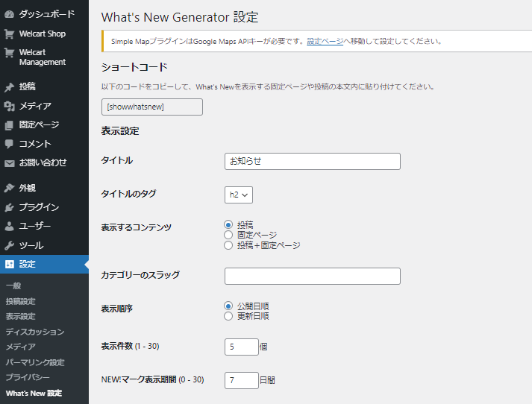This screenshot has height=404, width=532.
Task: Choose 更新日順 display order radio
Action: (x=228, y=316)
